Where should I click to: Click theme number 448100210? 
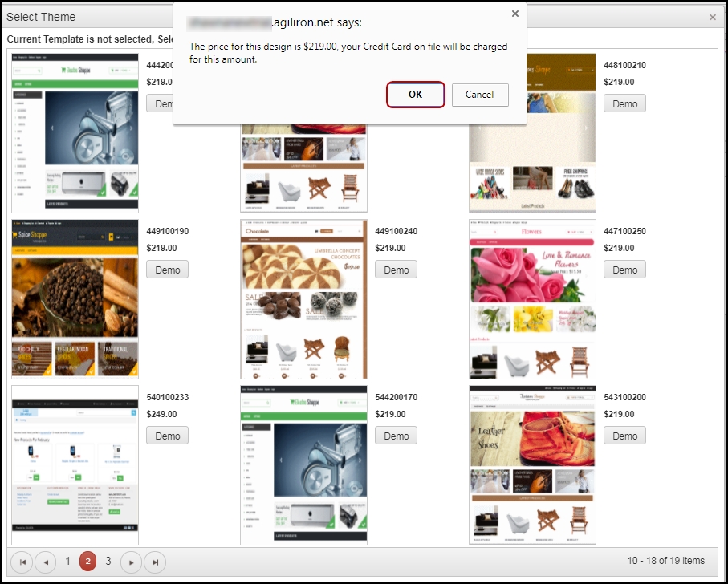point(624,65)
